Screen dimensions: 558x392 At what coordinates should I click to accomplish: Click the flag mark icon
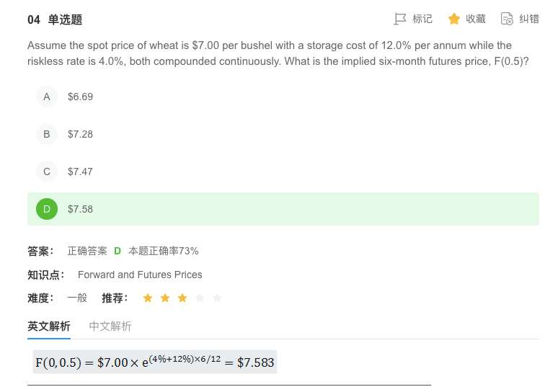tap(400, 19)
